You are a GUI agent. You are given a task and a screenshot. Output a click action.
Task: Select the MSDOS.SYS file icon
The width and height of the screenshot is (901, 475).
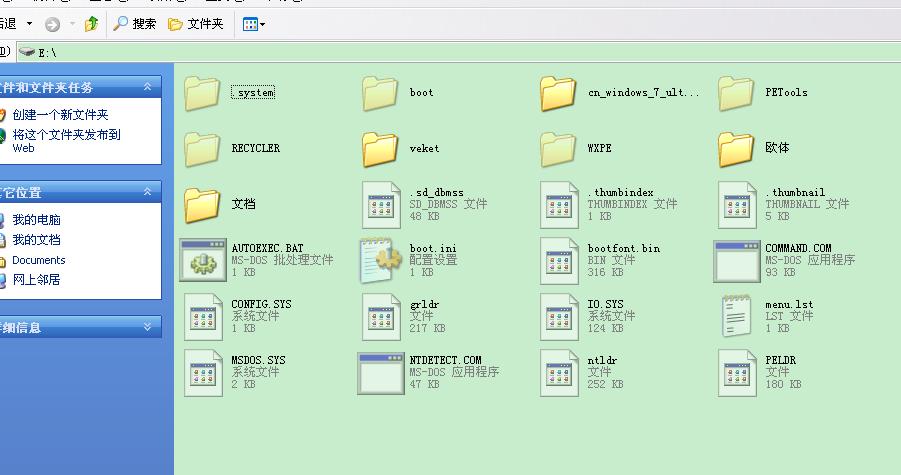(203, 373)
